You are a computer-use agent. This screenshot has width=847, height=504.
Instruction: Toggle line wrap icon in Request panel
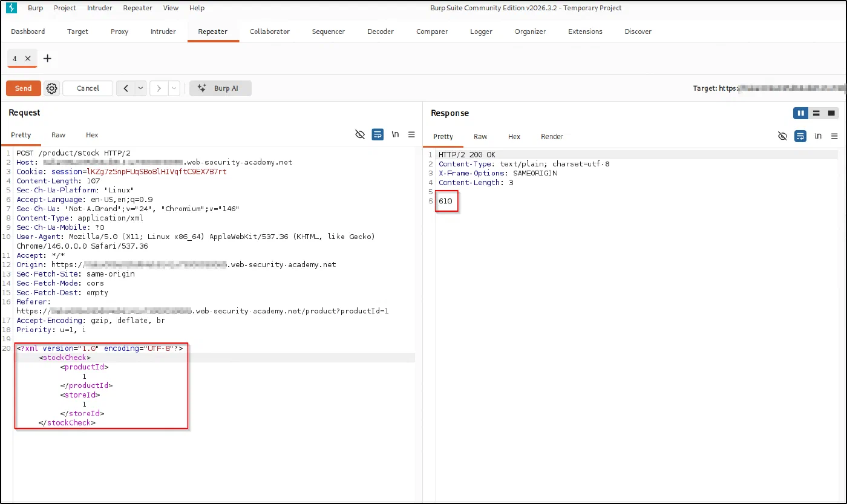click(378, 135)
